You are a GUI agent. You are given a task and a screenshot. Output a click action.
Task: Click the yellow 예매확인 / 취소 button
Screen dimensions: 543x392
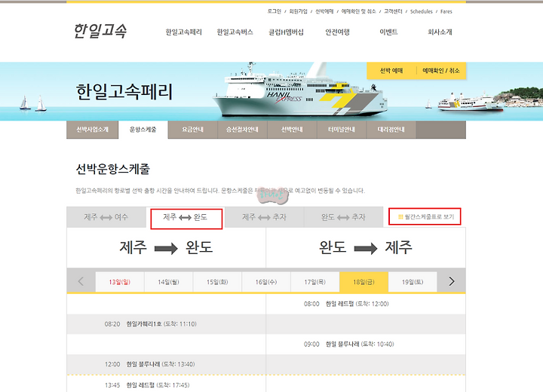coord(441,71)
